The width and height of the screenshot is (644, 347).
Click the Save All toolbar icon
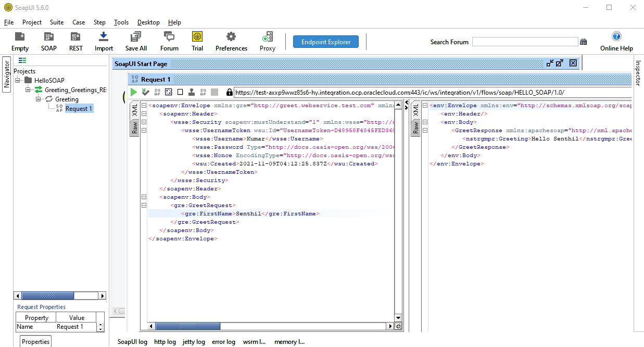point(136,37)
